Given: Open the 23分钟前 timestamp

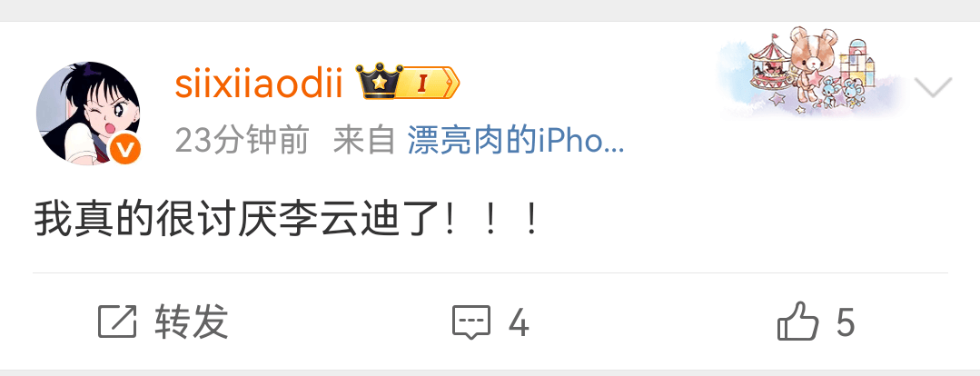Looking at the screenshot, I should click(243, 140).
